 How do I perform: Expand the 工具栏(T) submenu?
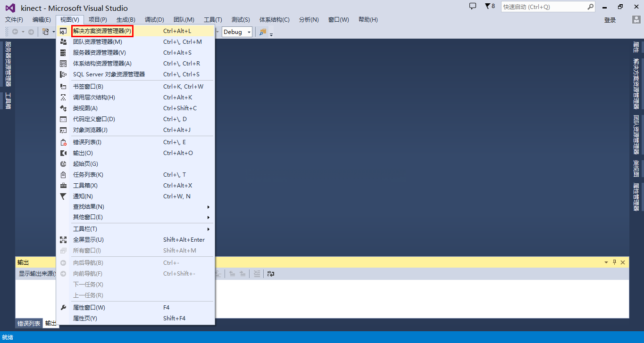coord(209,229)
